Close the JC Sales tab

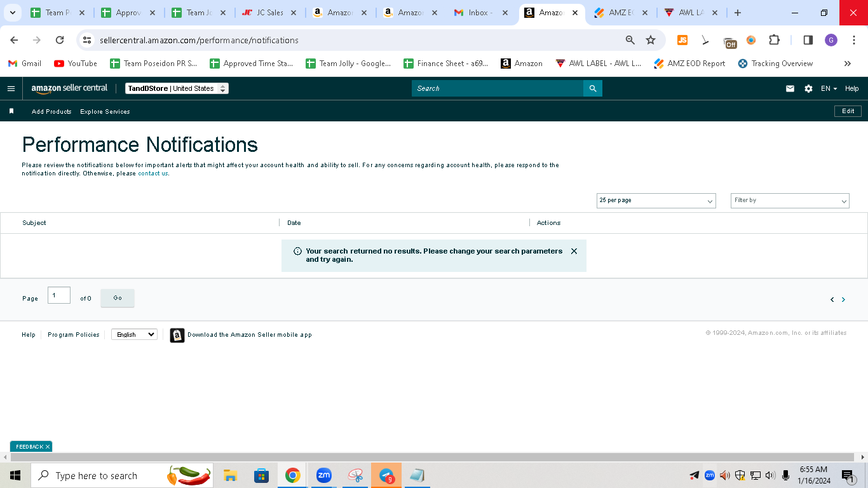pos(293,13)
